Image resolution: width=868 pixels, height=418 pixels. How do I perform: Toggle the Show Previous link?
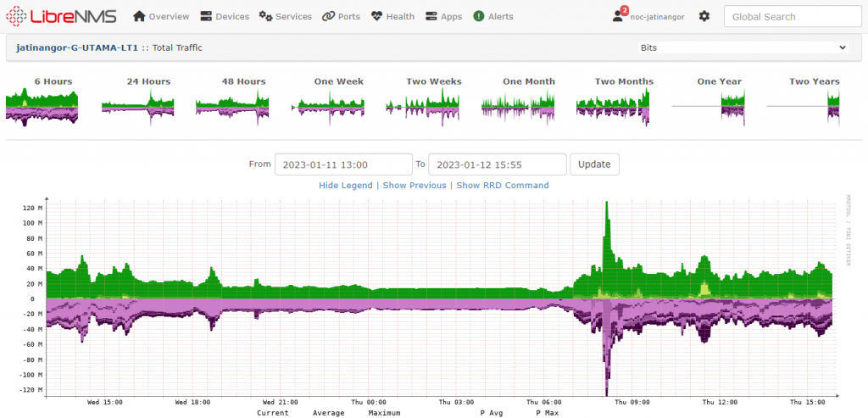414,185
